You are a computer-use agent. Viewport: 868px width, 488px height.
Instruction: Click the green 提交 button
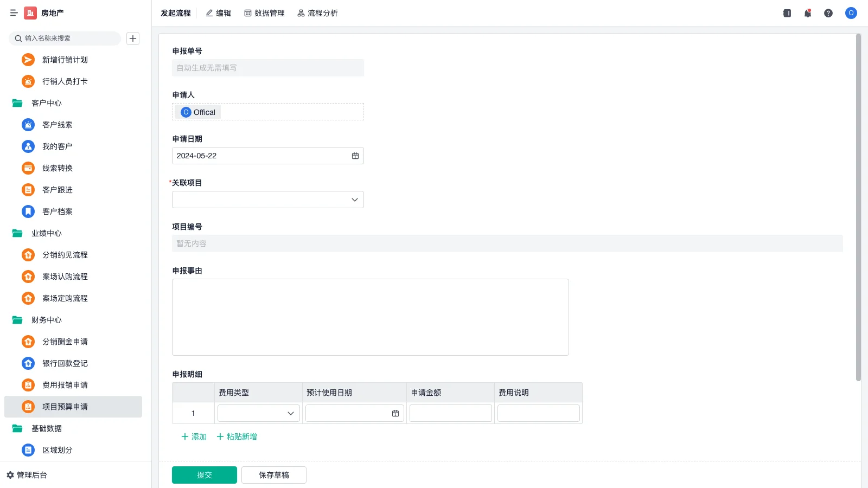coord(205,475)
